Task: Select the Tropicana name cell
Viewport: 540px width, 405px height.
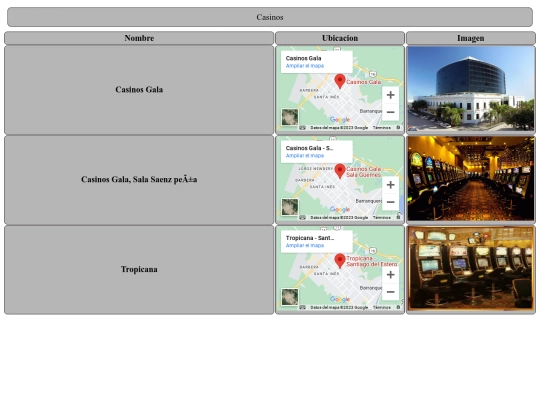Action: [x=139, y=269]
